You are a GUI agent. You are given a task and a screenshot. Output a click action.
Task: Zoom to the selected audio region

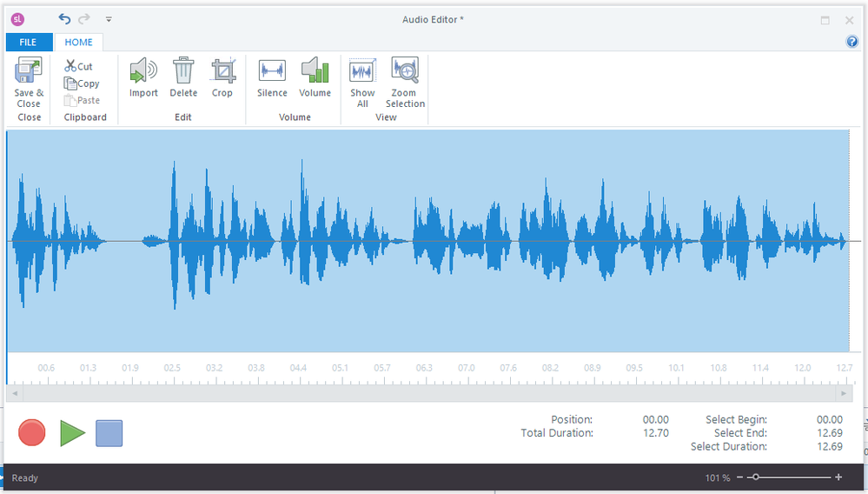coord(405,71)
